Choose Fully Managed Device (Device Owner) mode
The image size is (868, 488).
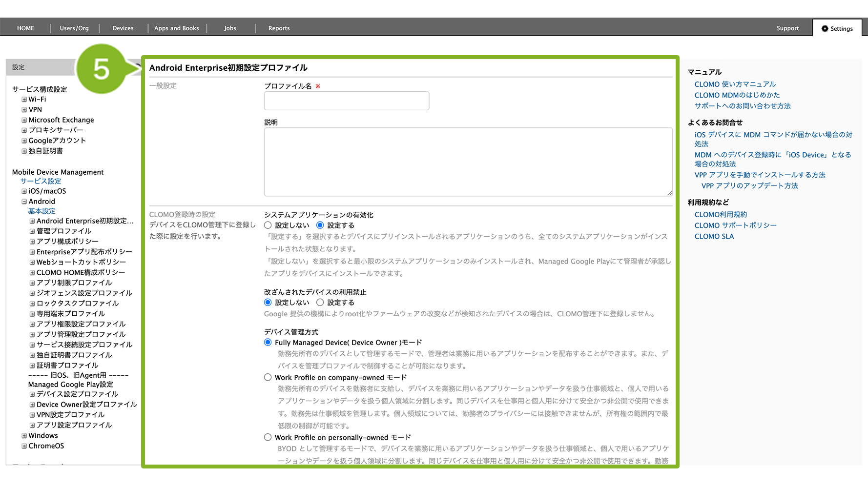pyautogui.click(x=268, y=343)
